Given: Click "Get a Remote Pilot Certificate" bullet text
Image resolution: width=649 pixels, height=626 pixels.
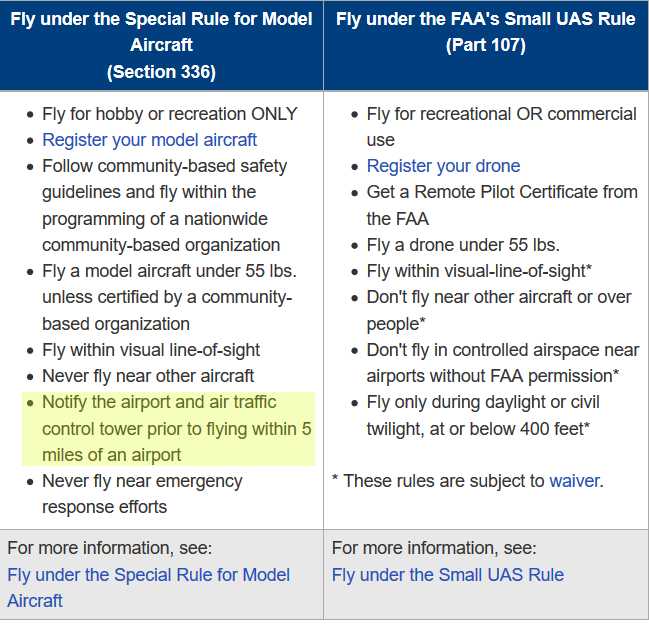Looking at the screenshot, I should 501,192.
